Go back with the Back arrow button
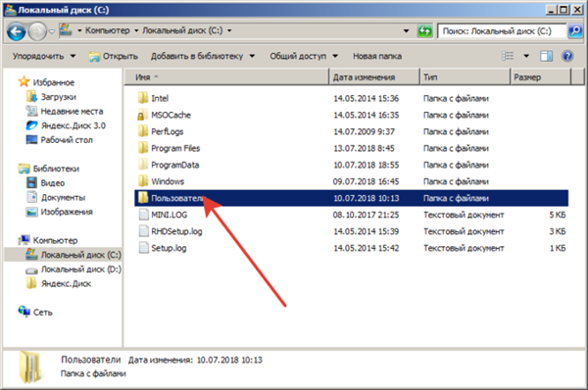The image size is (588, 390). (16, 31)
